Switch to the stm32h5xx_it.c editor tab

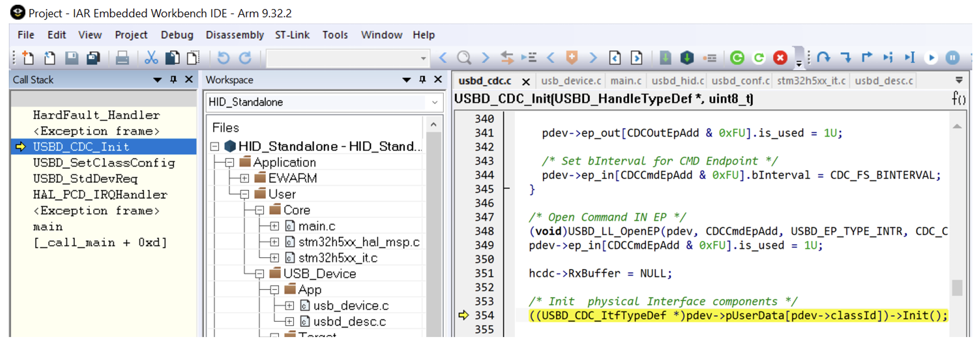tap(811, 81)
